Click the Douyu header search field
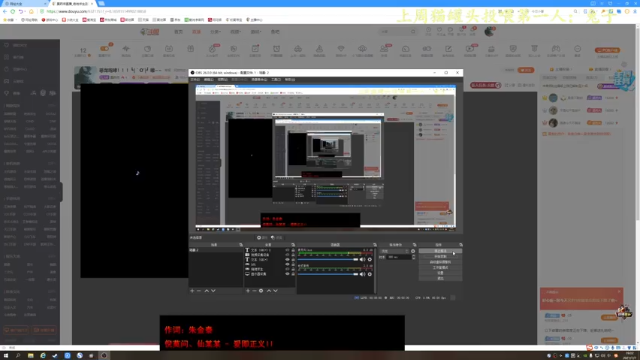Screen dimensions: 640x360 (x=398, y=31)
